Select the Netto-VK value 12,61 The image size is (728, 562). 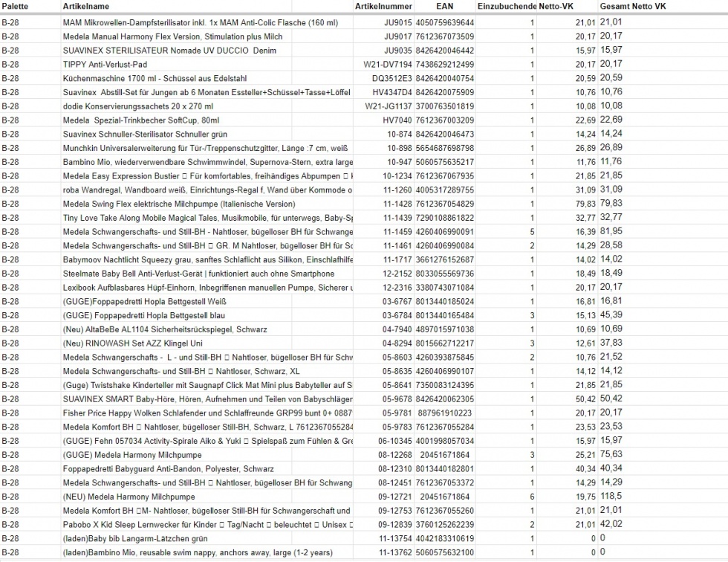[x=585, y=343]
